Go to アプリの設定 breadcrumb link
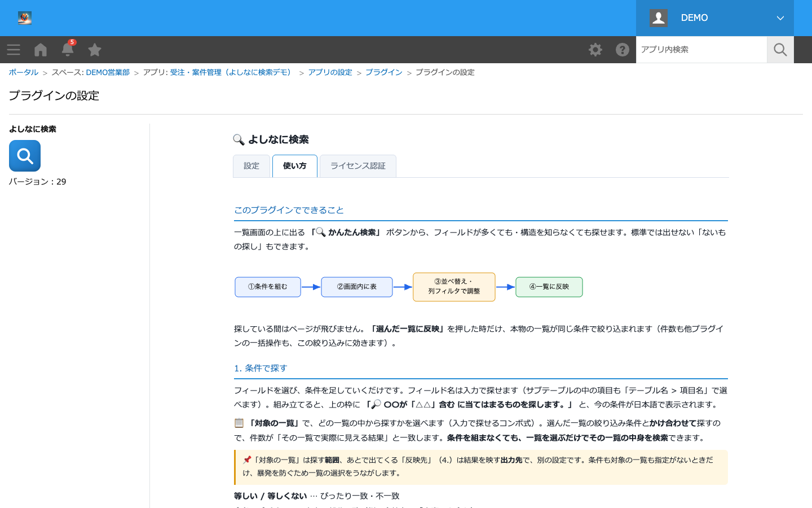This screenshot has width=812, height=508. pos(330,72)
